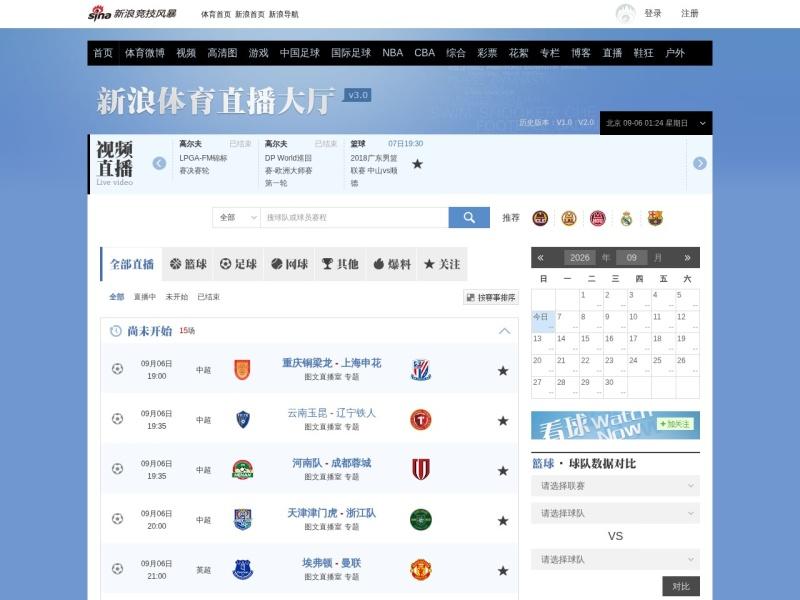Click the 登录 link

pyautogui.click(x=653, y=13)
